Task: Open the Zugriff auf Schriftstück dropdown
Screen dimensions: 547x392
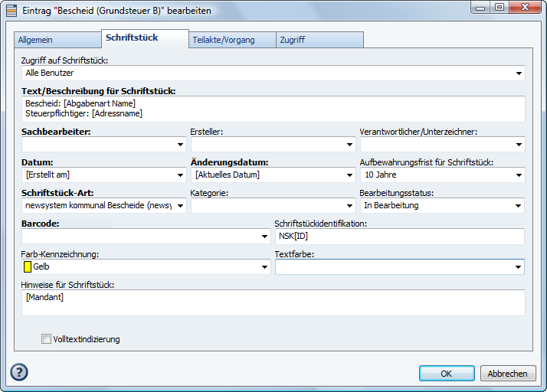Action: pyautogui.click(x=519, y=73)
